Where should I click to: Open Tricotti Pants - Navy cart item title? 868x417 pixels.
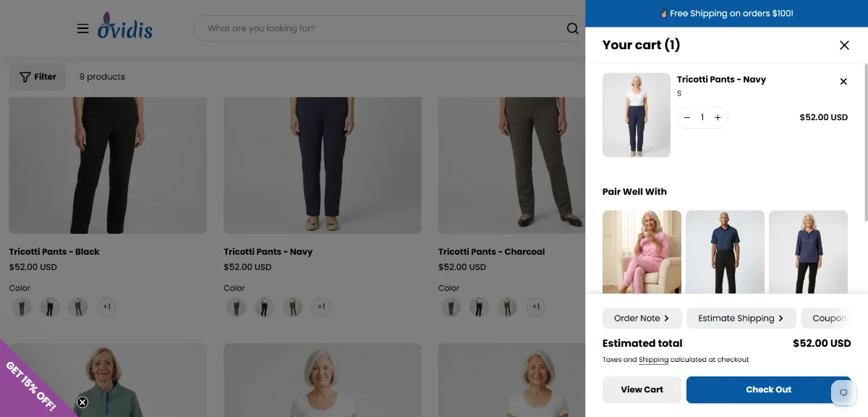coord(721,80)
